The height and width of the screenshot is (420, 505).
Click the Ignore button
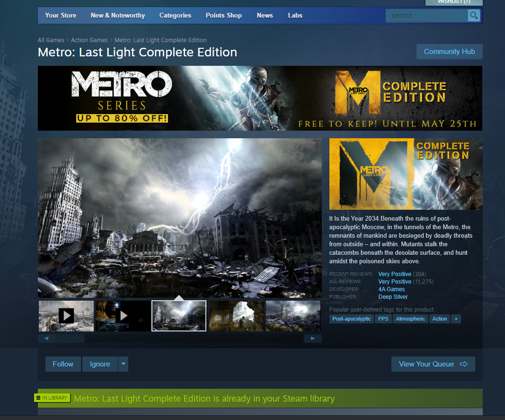[100, 364]
